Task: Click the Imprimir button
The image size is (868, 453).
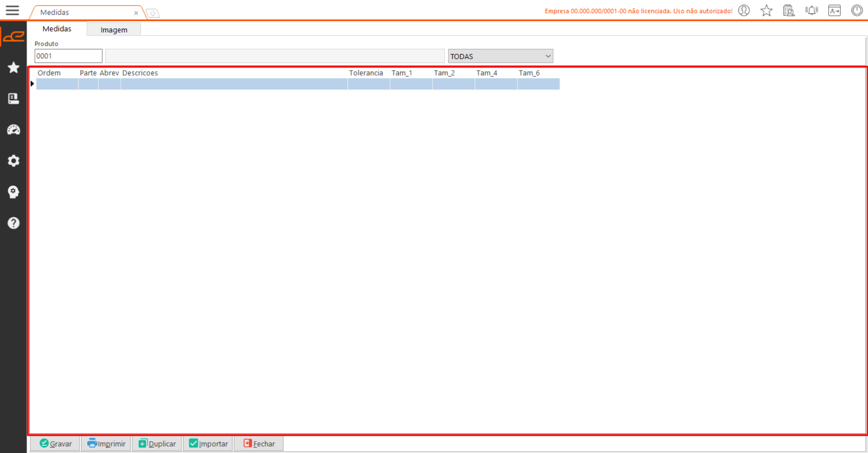Action: [106, 443]
